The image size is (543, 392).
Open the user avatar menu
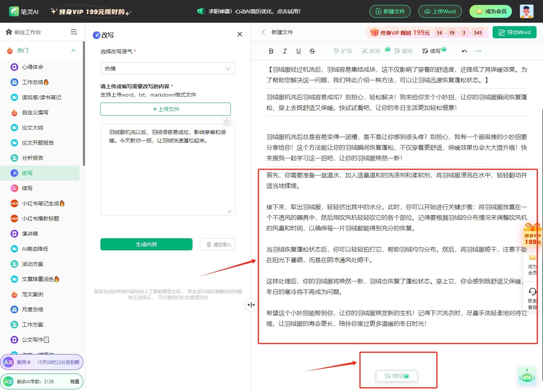(527, 11)
